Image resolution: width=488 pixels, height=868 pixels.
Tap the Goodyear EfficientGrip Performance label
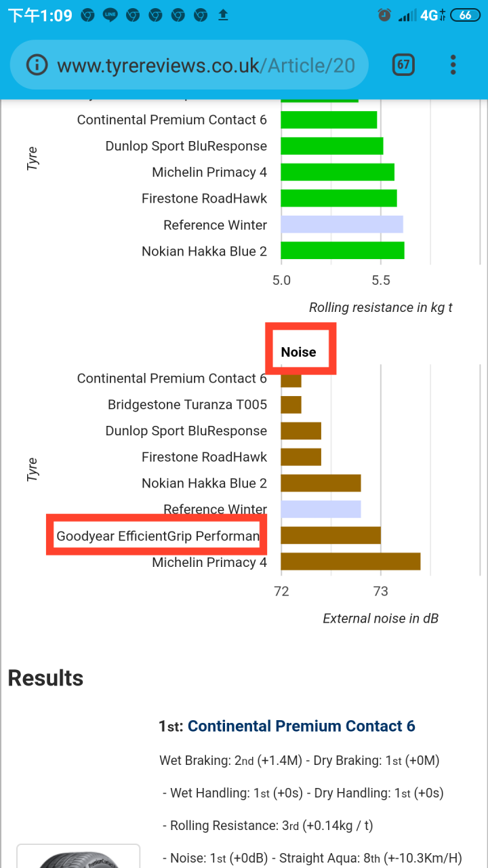coord(158,536)
